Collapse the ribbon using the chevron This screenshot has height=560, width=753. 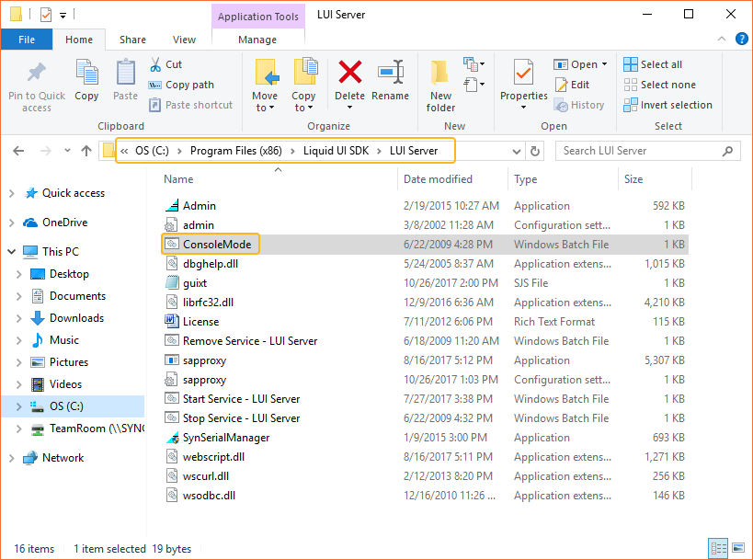pyautogui.click(x=722, y=39)
